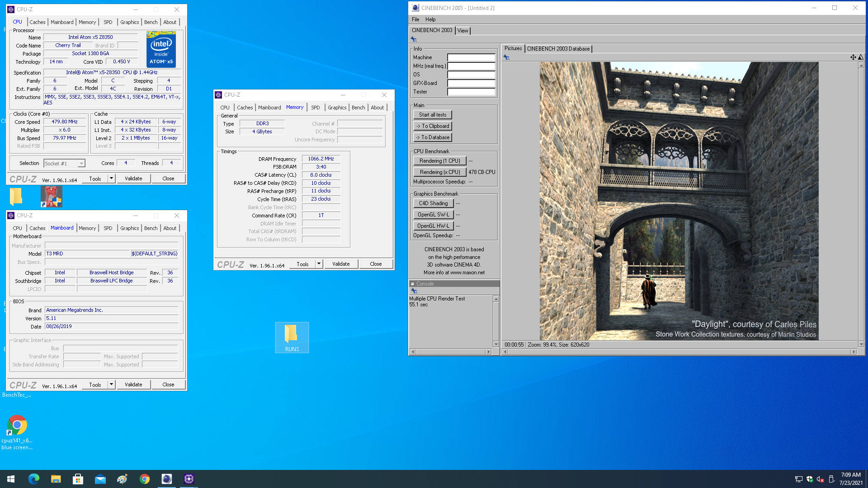Select the Chrome desktop shortcut

[17, 432]
